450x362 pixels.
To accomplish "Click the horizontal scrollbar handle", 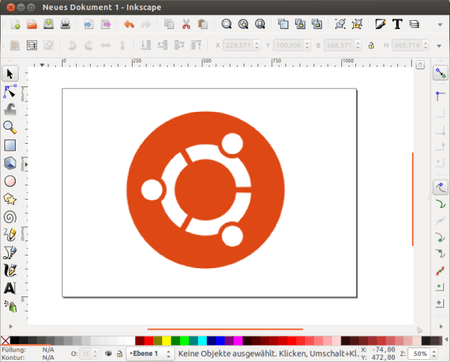I will coord(225,329).
